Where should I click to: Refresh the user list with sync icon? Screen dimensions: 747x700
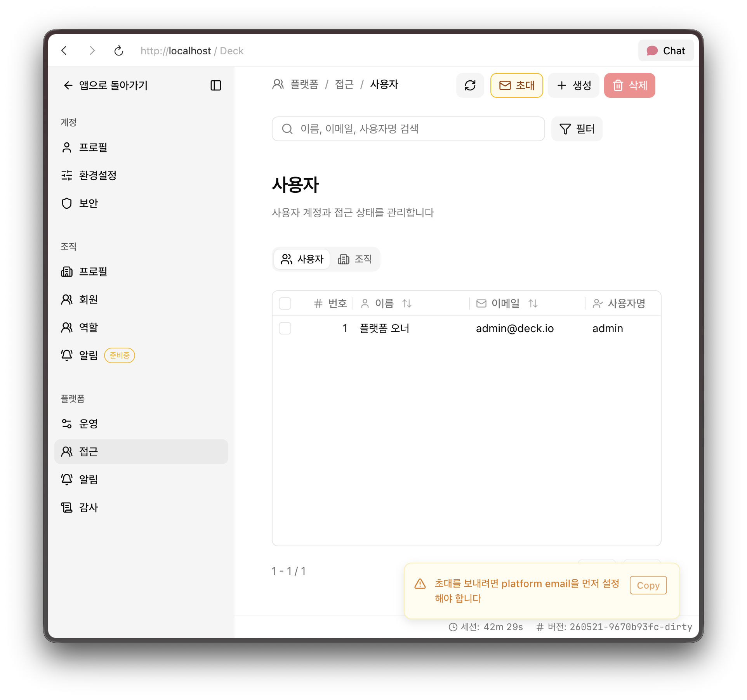coord(470,85)
